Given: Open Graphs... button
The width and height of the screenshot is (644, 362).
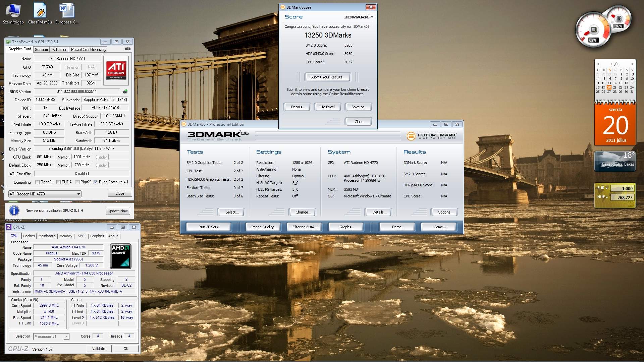Looking at the screenshot, I should click(346, 227).
